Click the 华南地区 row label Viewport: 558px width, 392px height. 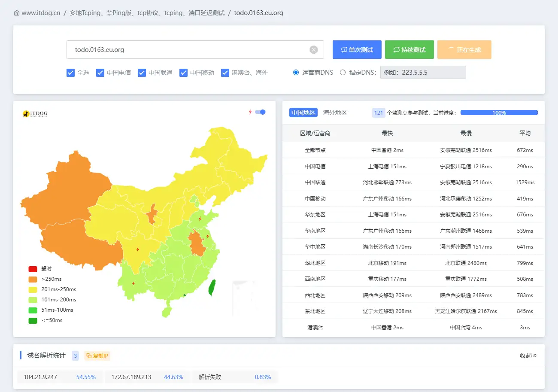pyautogui.click(x=315, y=231)
